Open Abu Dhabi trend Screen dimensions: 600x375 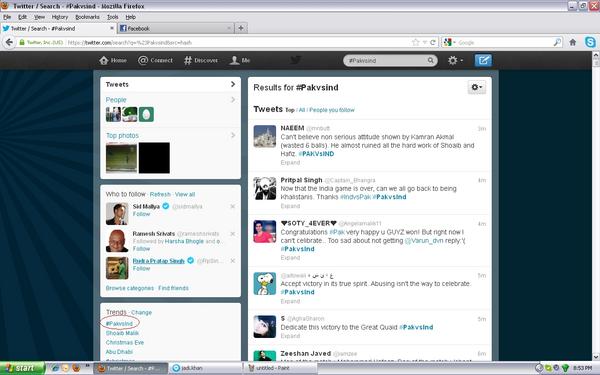tap(119, 352)
